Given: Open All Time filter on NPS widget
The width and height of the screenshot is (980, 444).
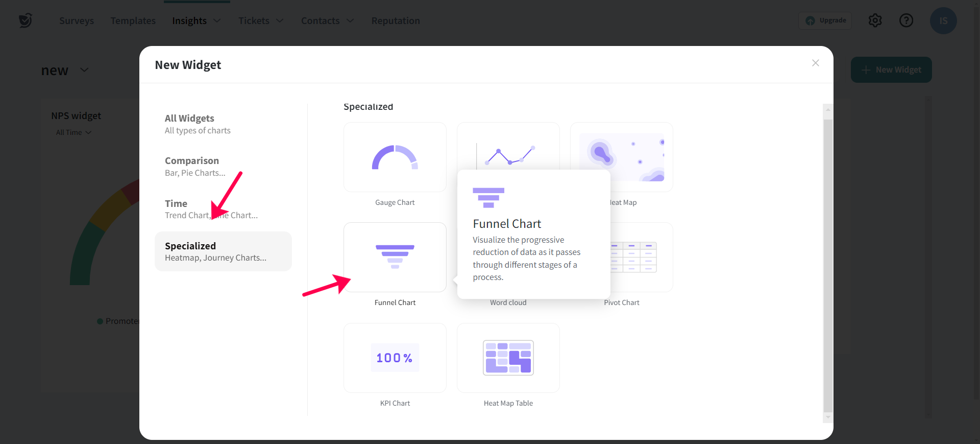Looking at the screenshot, I should tap(73, 132).
